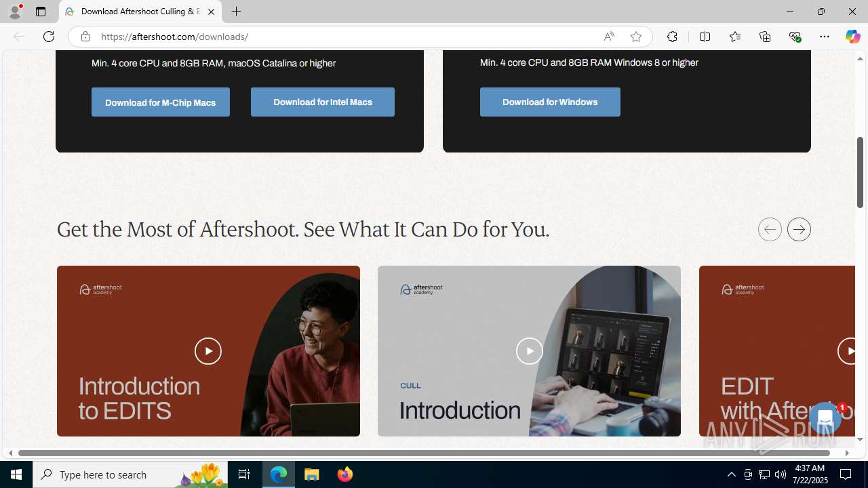Open File Explorer from taskbar
The width and height of the screenshot is (868, 488).
point(311,474)
